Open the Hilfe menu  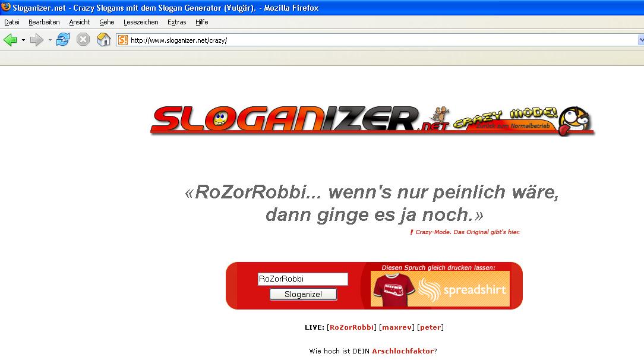(201, 22)
